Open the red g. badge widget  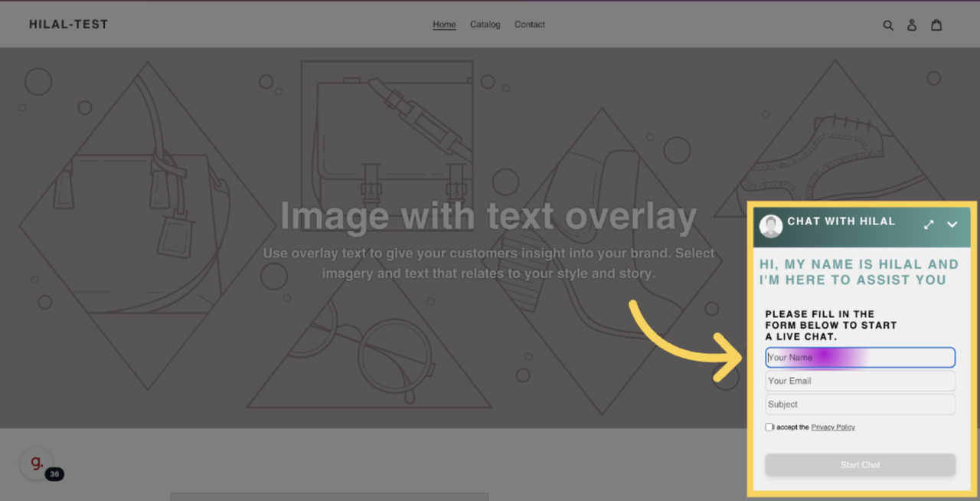[37, 463]
